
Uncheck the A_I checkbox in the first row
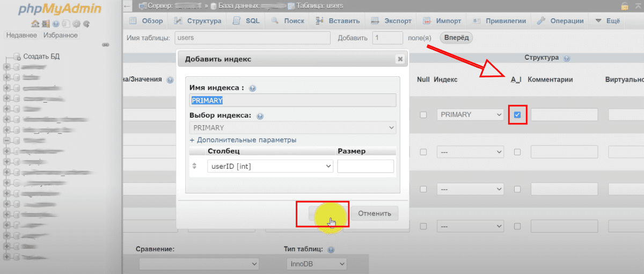[x=517, y=115]
